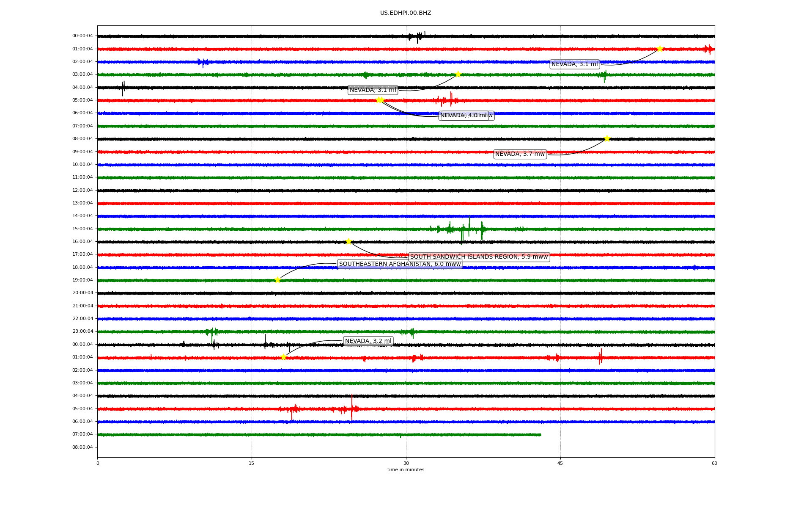This screenshot has height=508, width=812.
Task: Click the 19:00:04 row label
Action: coord(82,280)
